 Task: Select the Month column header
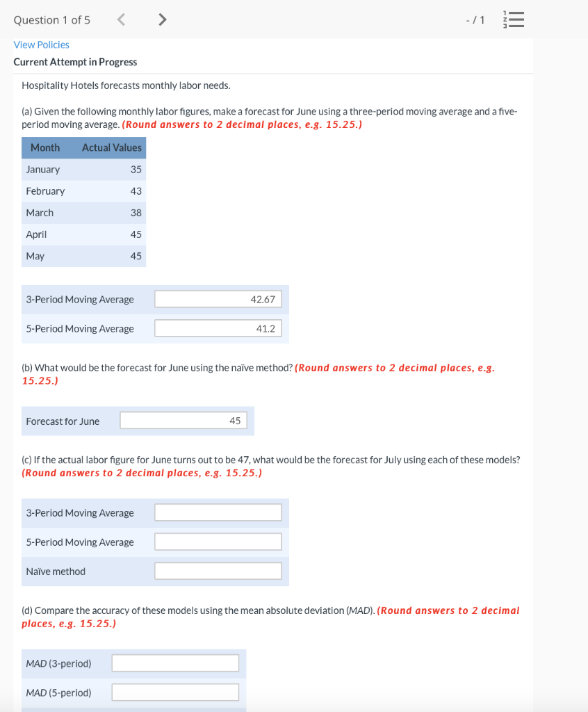[x=44, y=147]
